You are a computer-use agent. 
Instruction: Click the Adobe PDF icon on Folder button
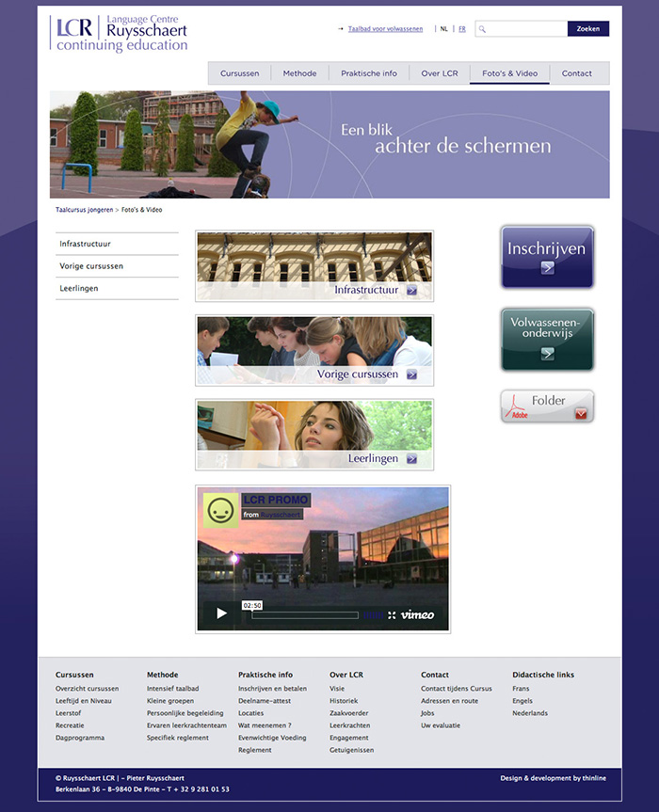coord(517,406)
